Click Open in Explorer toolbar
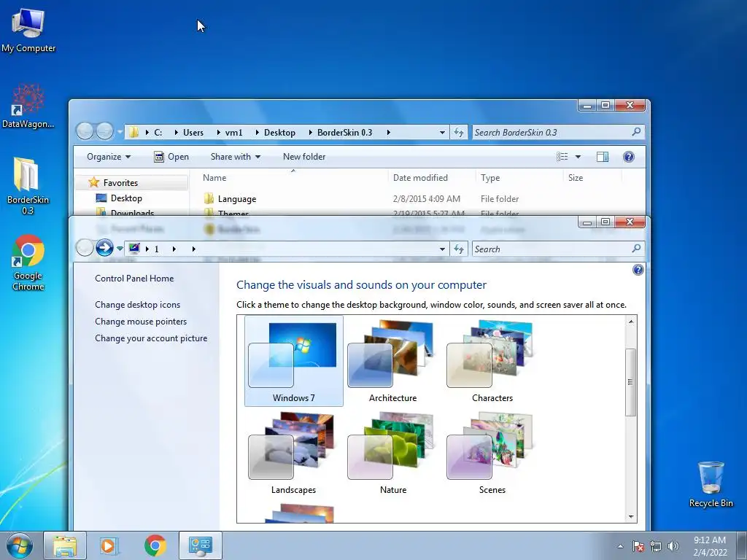 coord(171,157)
